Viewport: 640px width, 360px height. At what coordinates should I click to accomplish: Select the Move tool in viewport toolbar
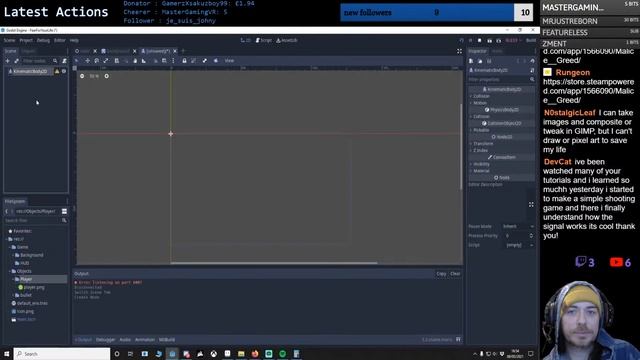pyautogui.click(x=87, y=61)
